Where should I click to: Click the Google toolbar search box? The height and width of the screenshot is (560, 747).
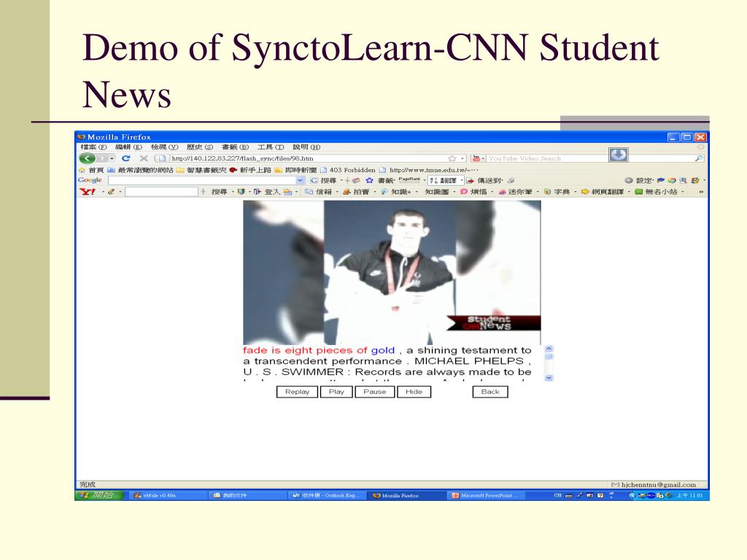(x=203, y=181)
